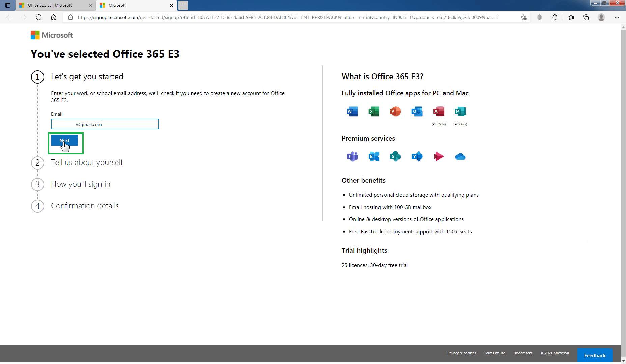Select the PowerPoint icon
This screenshot has height=364, width=626.
point(395,111)
